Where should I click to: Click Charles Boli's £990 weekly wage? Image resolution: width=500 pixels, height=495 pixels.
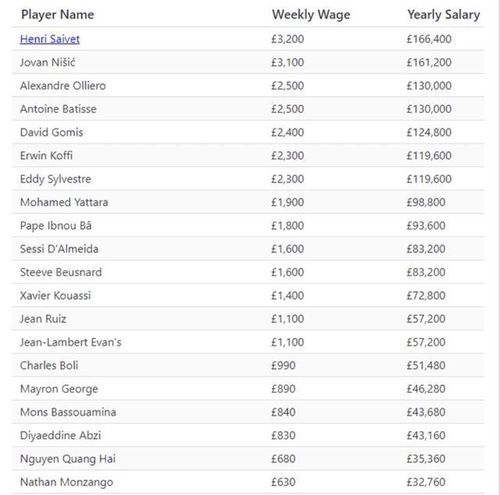click(283, 366)
